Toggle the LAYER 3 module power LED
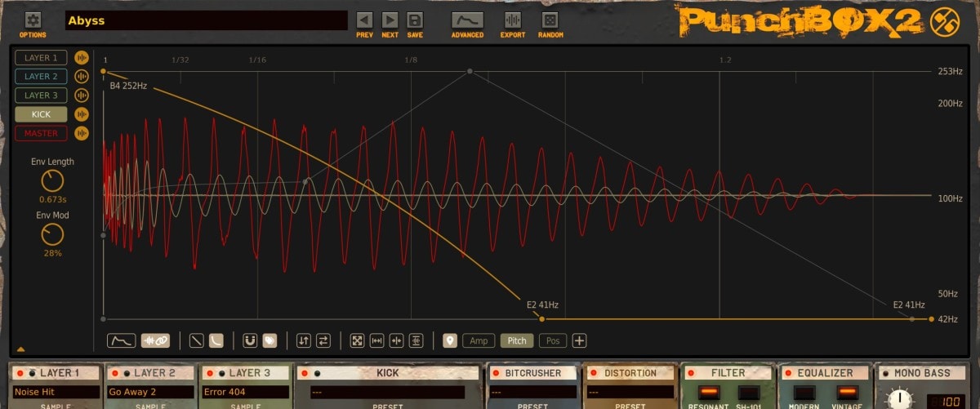Screen dimensions: 980x409 pos(208,373)
